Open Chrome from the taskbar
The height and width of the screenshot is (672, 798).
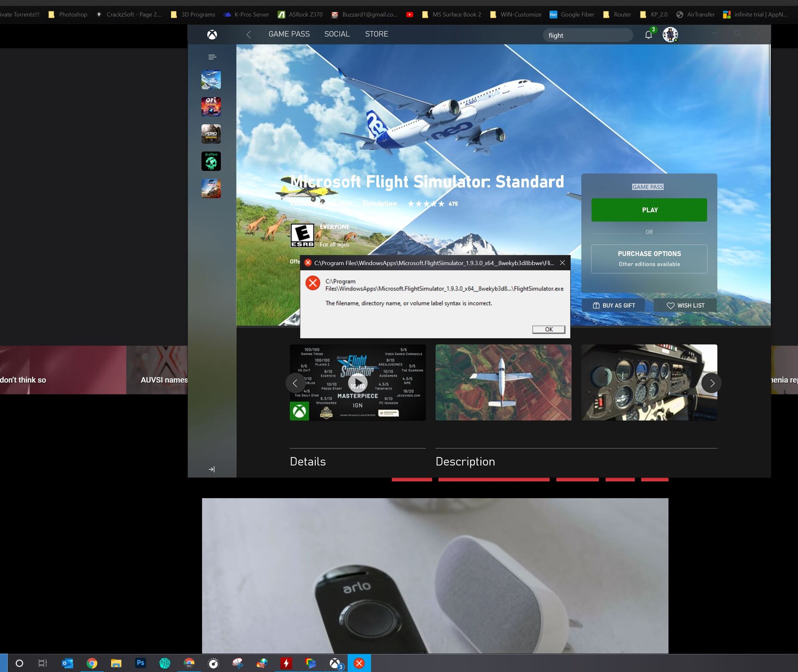92,663
